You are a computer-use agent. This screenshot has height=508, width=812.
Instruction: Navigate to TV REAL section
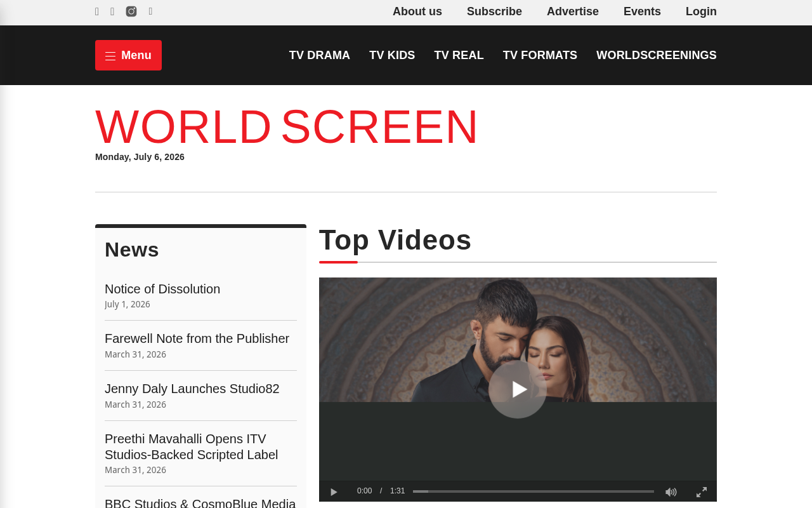pos(459,55)
